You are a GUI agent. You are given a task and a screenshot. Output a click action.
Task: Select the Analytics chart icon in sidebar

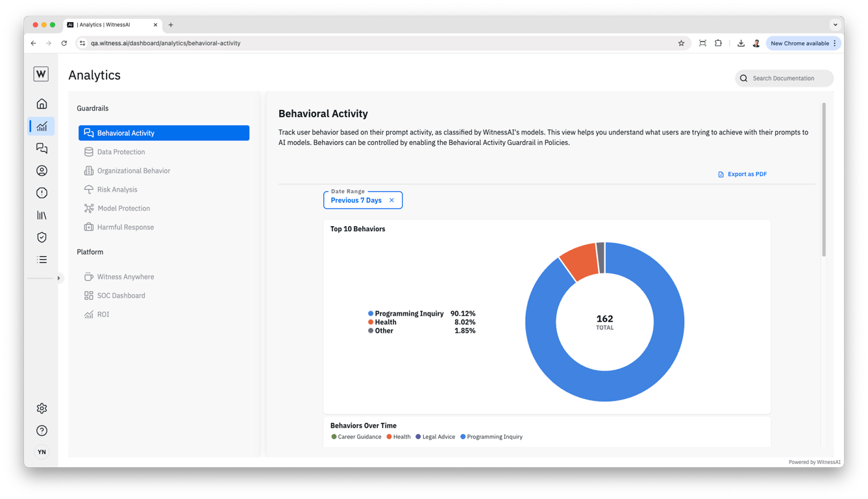click(42, 126)
